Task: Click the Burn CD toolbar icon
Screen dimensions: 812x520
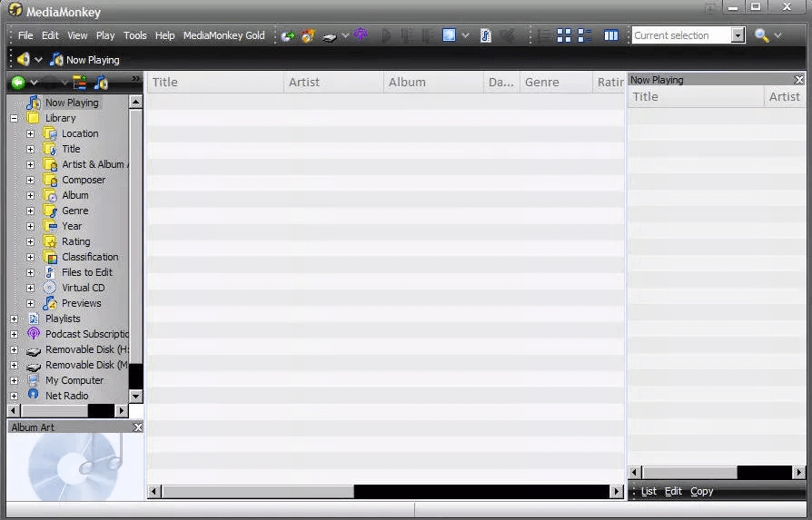Action: [x=308, y=35]
